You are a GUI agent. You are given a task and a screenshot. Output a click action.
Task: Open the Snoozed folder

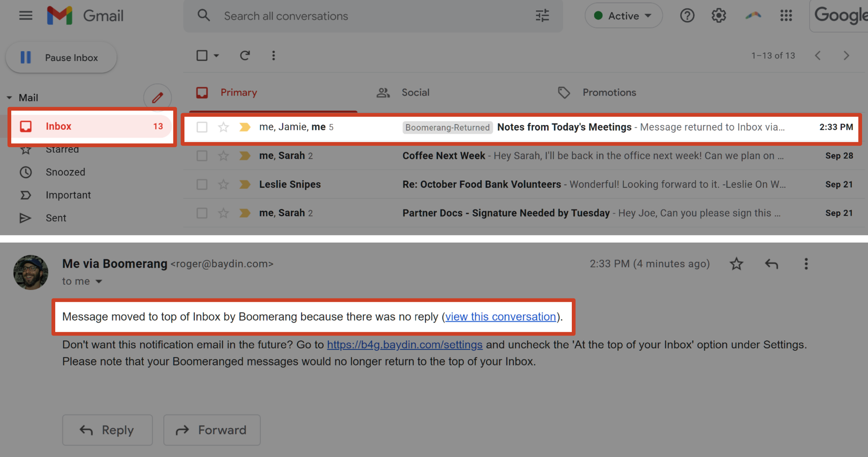[52, 172]
